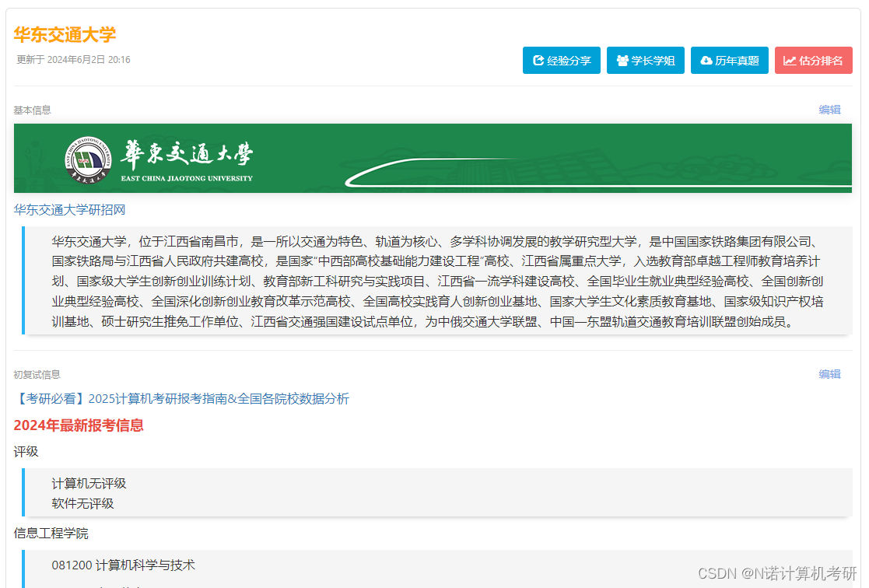Click the university banner image
Screen dimensions: 869x588
click(433, 158)
